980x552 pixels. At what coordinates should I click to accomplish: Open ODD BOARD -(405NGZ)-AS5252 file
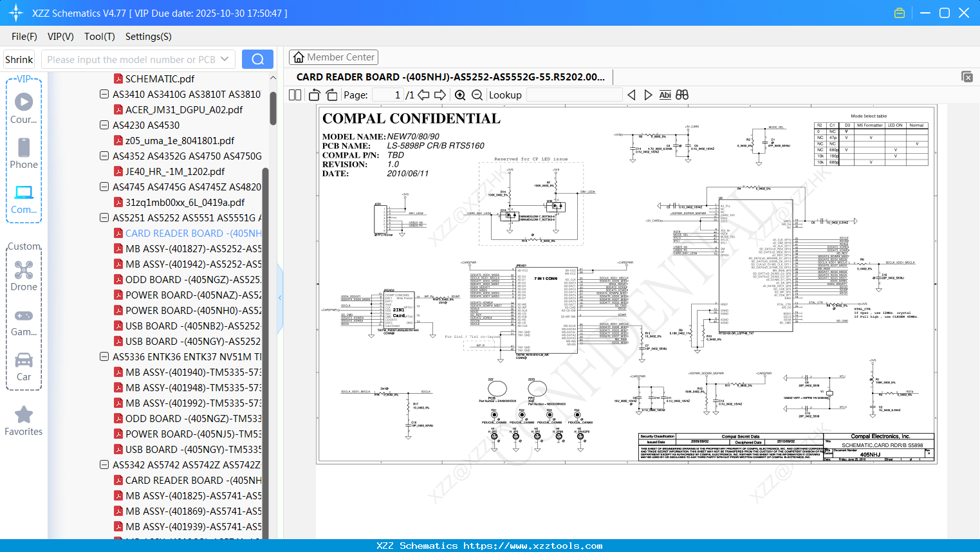pos(187,279)
